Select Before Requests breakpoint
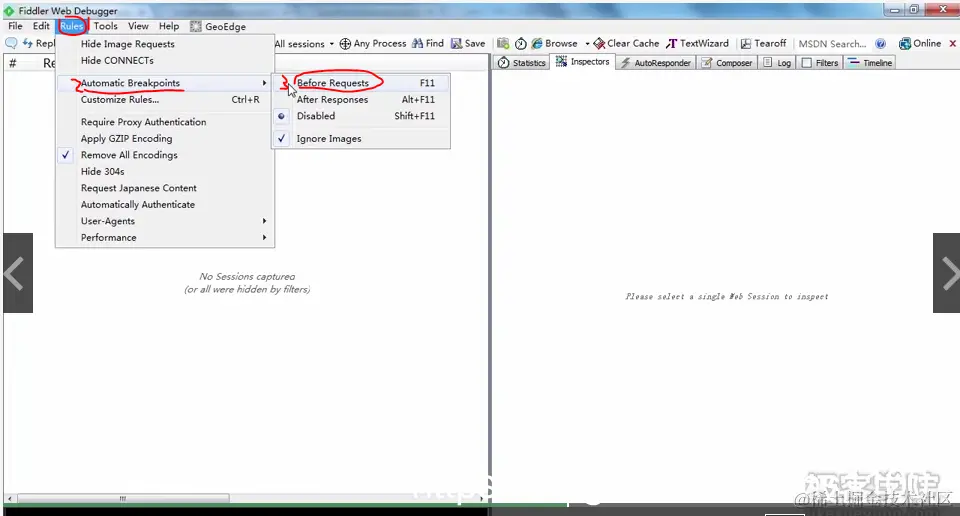Screen dimensions: 960x516 (361, 83)
